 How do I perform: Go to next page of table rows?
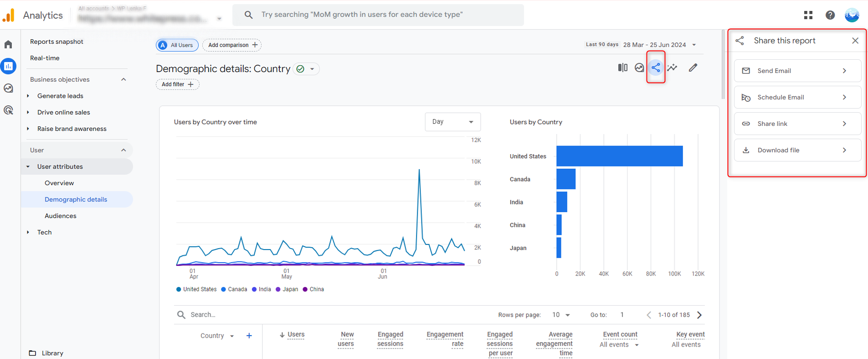pyautogui.click(x=699, y=315)
